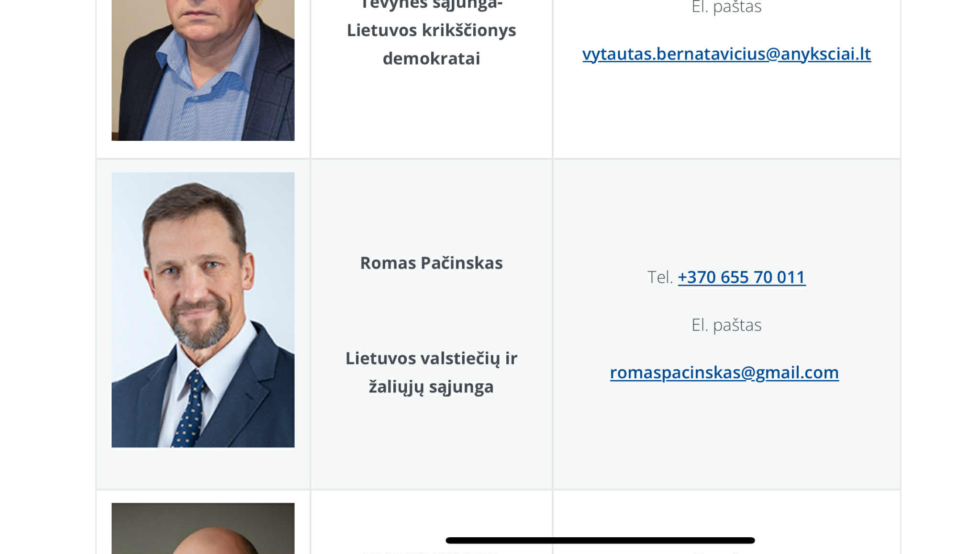Tap the polka-dot tie in Romas's portrait
The height and width of the screenshot is (554, 980).
pyautogui.click(x=190, y=409)
